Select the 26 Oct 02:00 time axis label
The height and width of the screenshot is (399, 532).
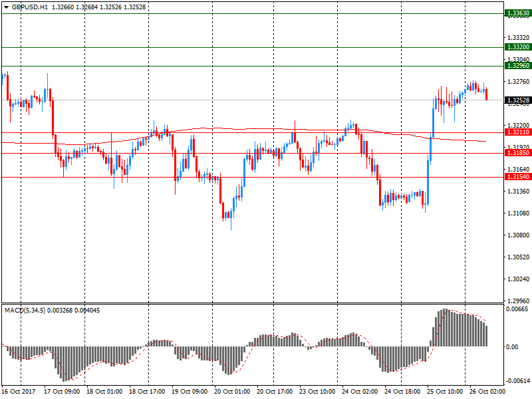pyautogui.click(x=487, y=392)
